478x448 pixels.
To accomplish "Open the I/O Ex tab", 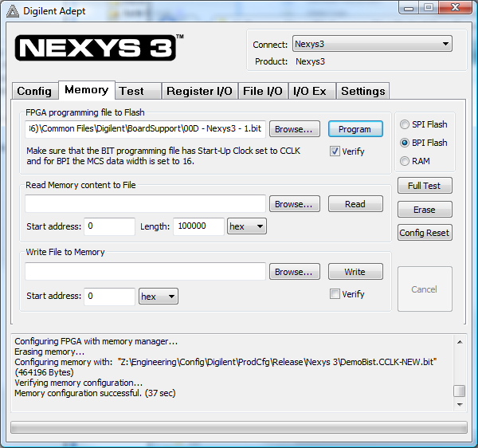I will (311, 91).
